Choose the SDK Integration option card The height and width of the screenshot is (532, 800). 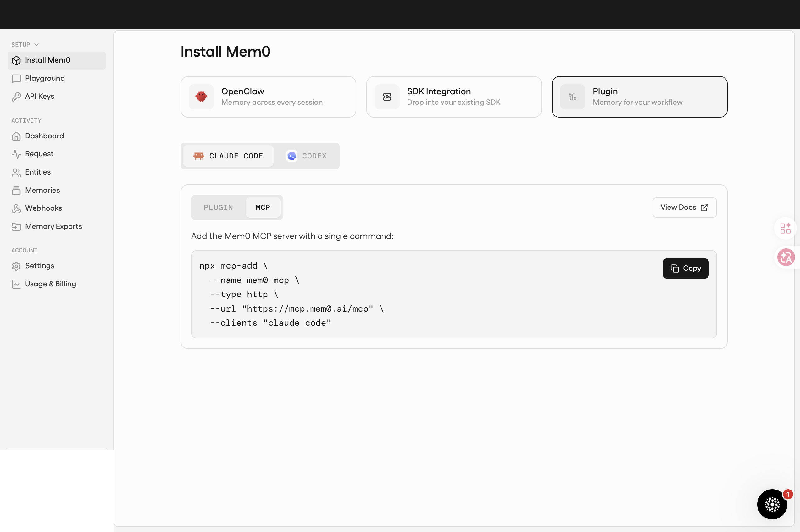tap(454, 97)
